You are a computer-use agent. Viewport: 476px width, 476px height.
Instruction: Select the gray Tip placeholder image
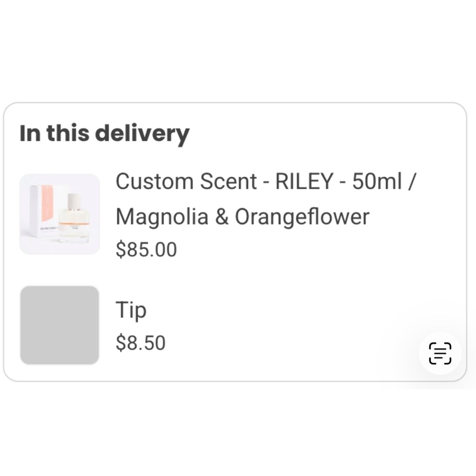(59, 325)
